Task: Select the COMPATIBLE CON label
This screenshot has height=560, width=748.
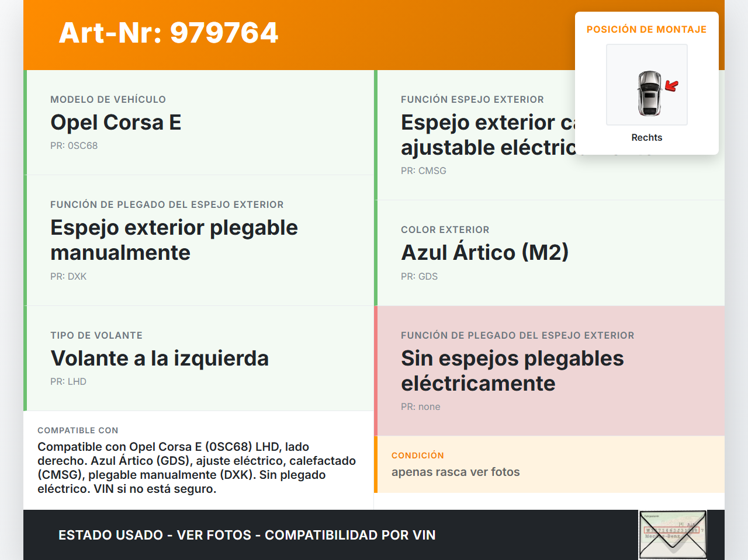Action: (x=78, y=430)
